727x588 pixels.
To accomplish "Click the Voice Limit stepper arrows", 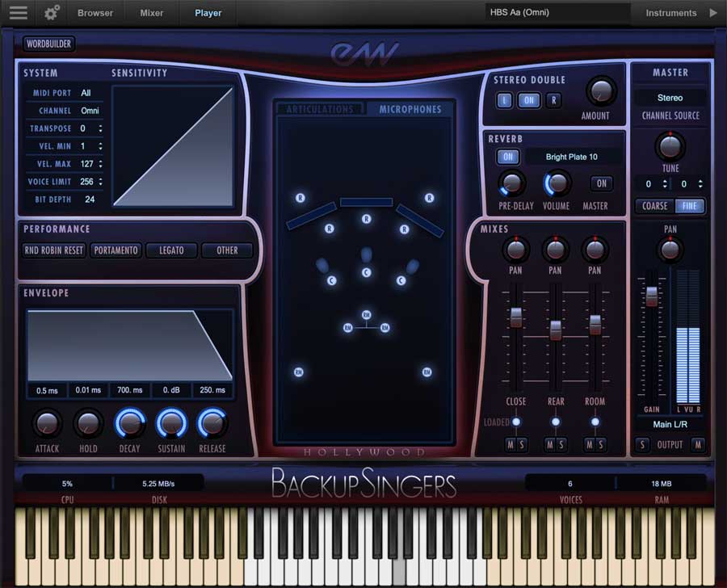I will (100, 181).
